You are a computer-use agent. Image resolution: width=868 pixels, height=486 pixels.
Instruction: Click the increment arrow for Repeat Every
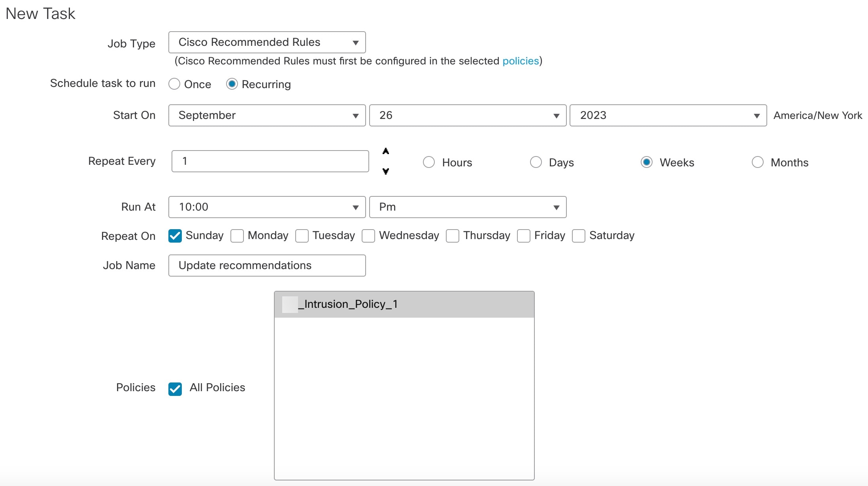[x=385, y=151]
